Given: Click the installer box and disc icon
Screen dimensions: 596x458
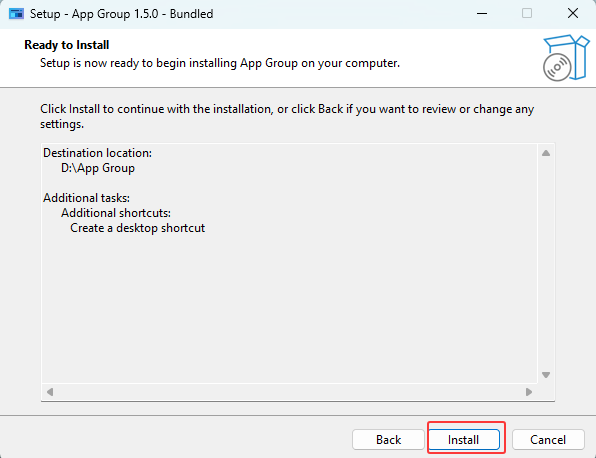Looking at the screenshot, I should click(x=566, y=58).
